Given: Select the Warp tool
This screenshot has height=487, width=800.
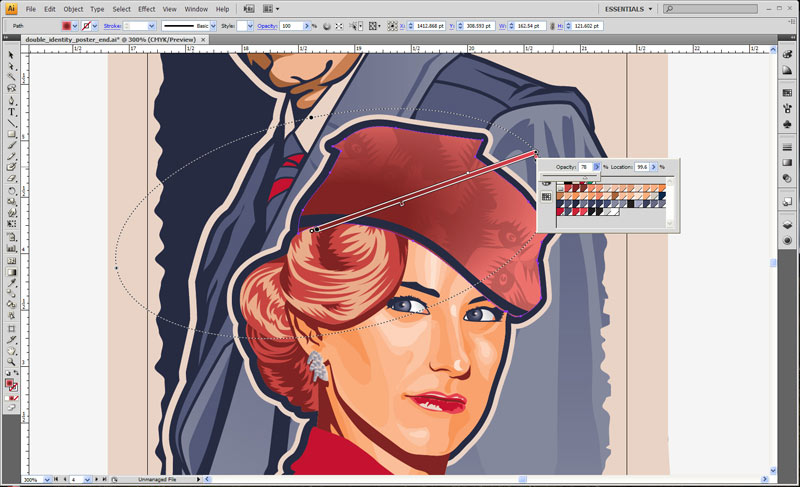Looking at the screenshot, I should click(x=11, y=213).
